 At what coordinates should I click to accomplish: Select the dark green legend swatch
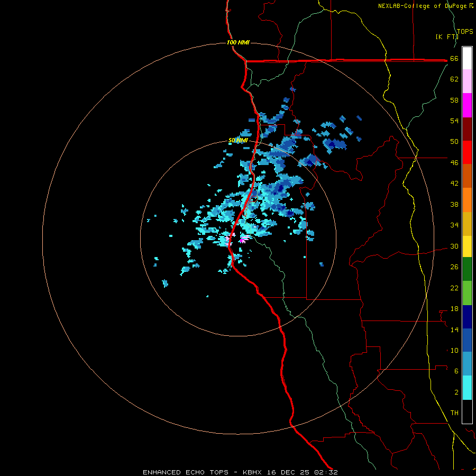coord(467,269)
